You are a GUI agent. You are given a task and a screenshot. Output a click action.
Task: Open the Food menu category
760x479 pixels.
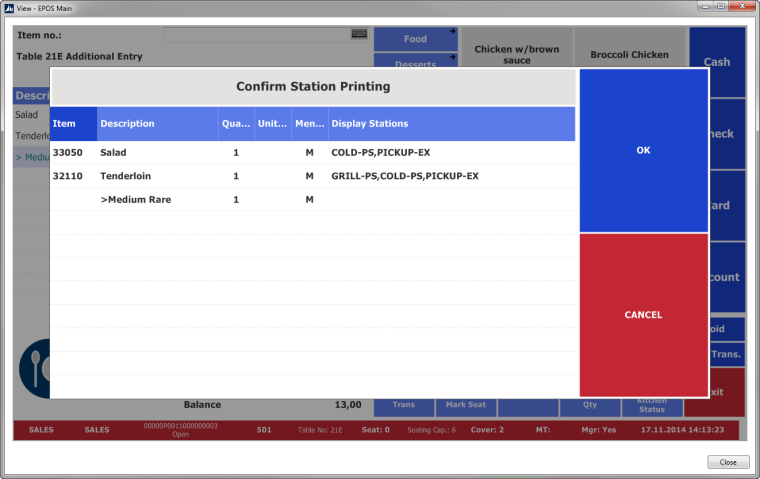pos(415,39)
